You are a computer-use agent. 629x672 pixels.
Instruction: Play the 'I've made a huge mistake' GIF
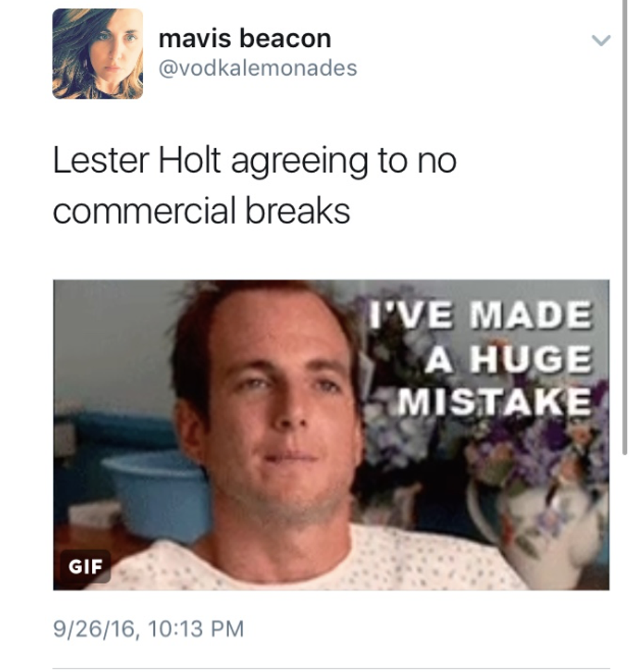click(331, 435)
